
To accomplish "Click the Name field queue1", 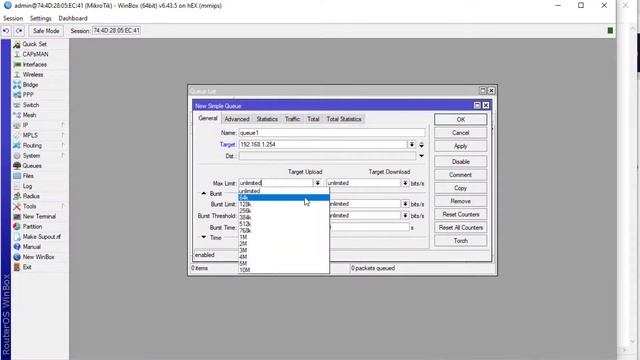I will pyautogui.click(x=332, y=133).
